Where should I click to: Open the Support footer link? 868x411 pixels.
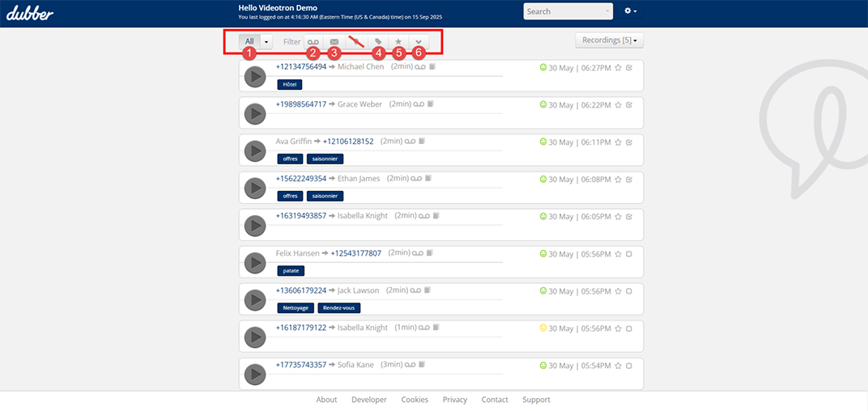tap(536, 400)
